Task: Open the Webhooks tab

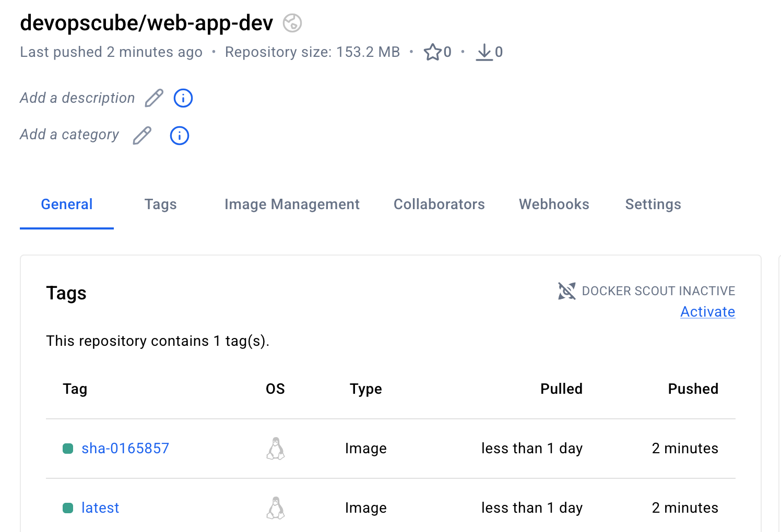Action: (x=553, y=204)
